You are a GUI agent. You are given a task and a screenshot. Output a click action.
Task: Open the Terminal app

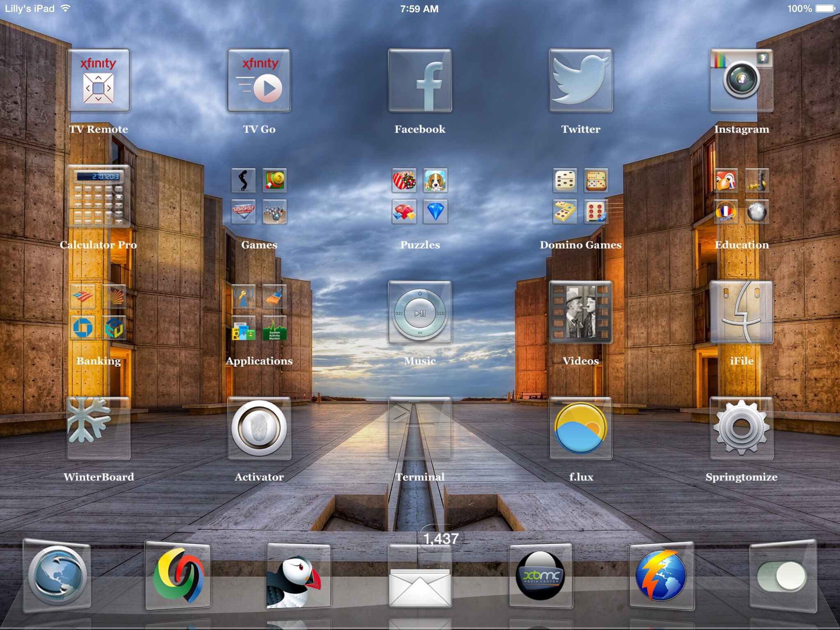[420, 428]
